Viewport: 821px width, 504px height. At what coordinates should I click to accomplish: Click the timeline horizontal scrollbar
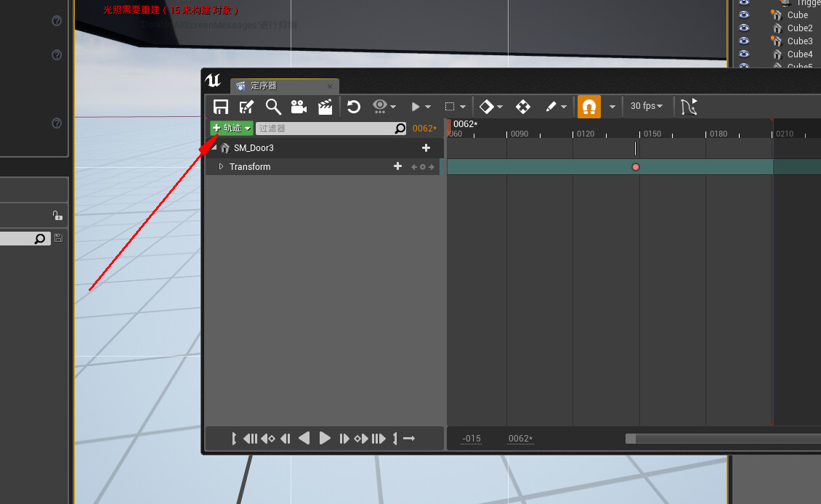click(723, 439)
